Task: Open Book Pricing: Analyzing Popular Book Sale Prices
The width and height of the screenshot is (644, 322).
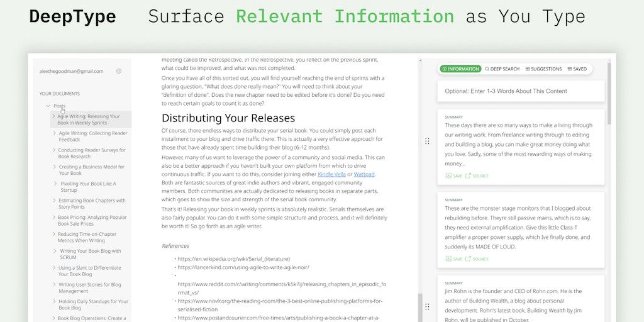Action: tap(92, 221)
